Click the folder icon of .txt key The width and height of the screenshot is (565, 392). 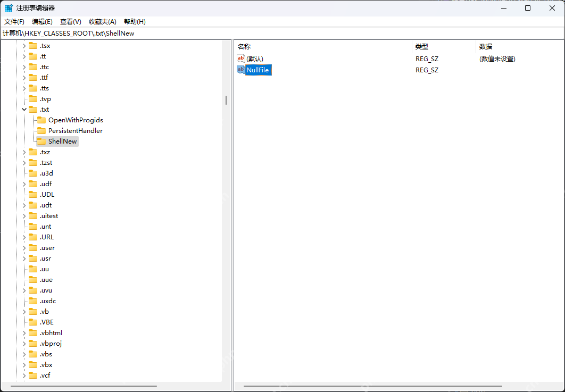pos(33,110)
